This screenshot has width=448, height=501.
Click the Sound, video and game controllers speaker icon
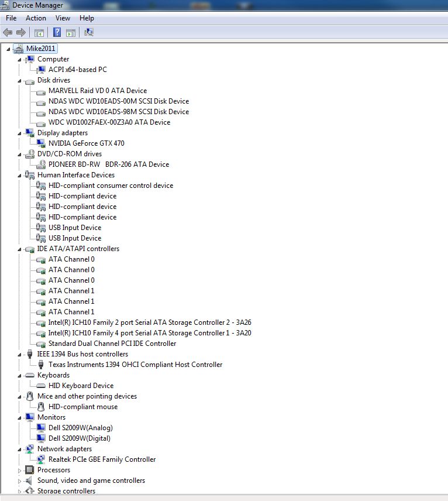point(29,481)
